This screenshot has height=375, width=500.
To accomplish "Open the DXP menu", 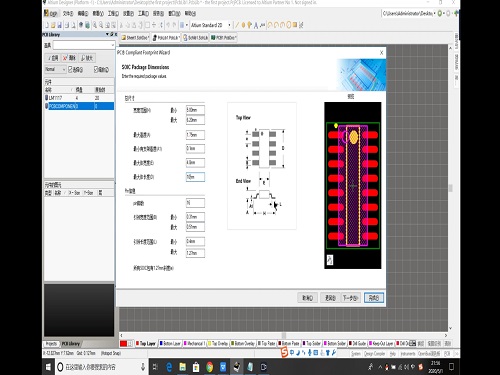I will point(51,13).
